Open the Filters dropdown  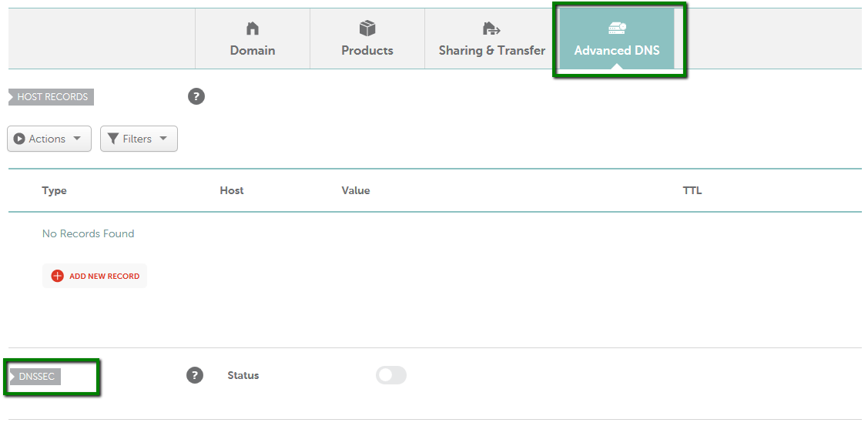[x=139, y=139]
